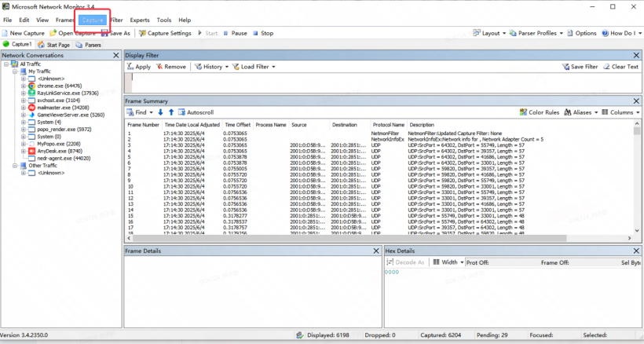644x344 pixels.
Task: Click the Frame Number column header
Action: point(144,125)
